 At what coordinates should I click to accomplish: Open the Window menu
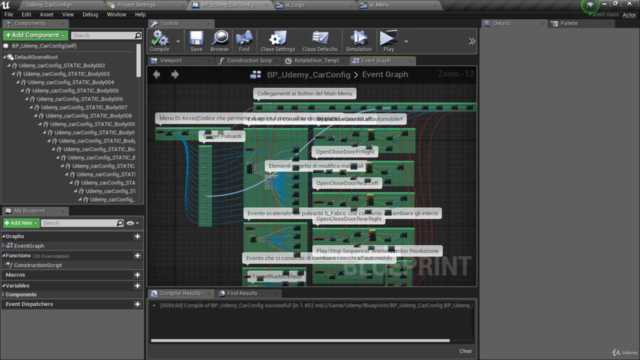116,14
